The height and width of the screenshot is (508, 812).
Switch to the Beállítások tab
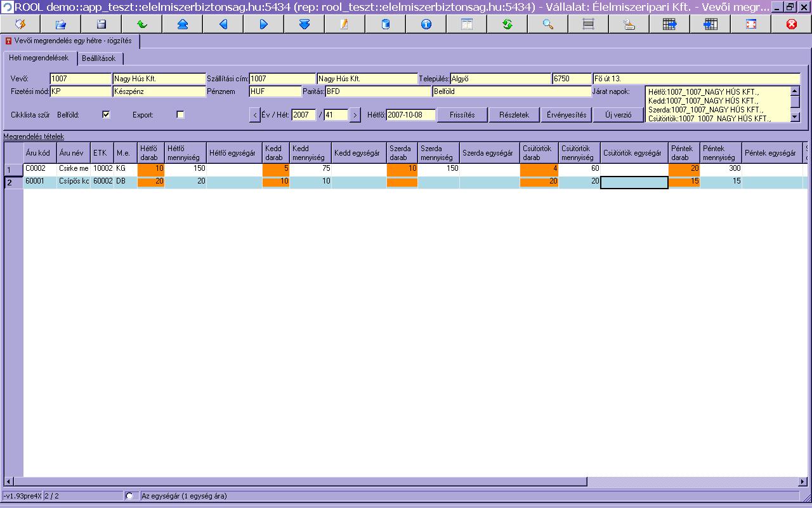[98, 58]
